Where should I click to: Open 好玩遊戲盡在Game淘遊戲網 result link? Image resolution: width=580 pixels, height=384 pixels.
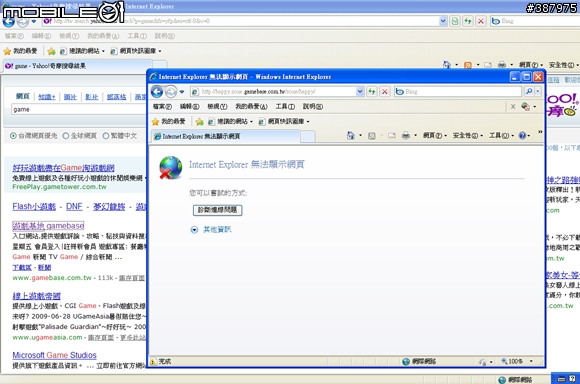(63, 168)
